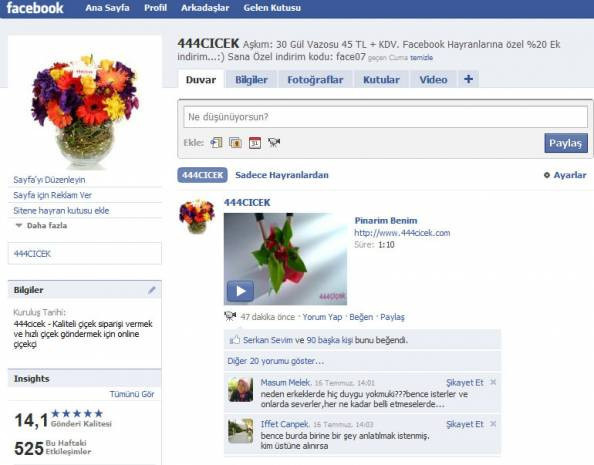The width and height of the screenshot is (594, 465).
Task: Select the 444CICEK wall filter
Action: click(x=202, y=175)
